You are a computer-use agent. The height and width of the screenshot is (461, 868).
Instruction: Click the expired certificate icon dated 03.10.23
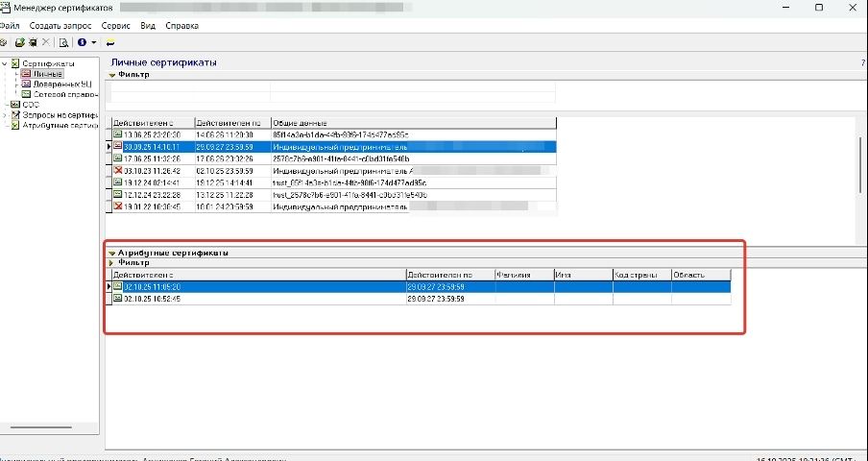[x=118, y=170]
